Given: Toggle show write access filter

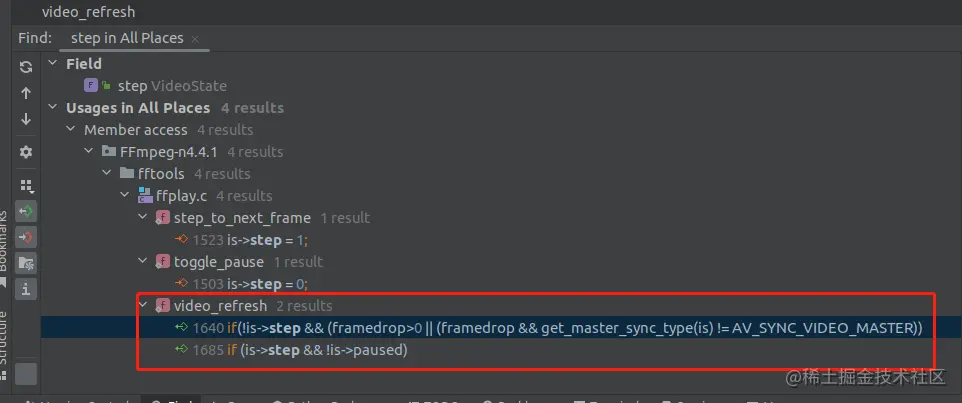Looking at the screenshot, I should click(x=26, y=237).
